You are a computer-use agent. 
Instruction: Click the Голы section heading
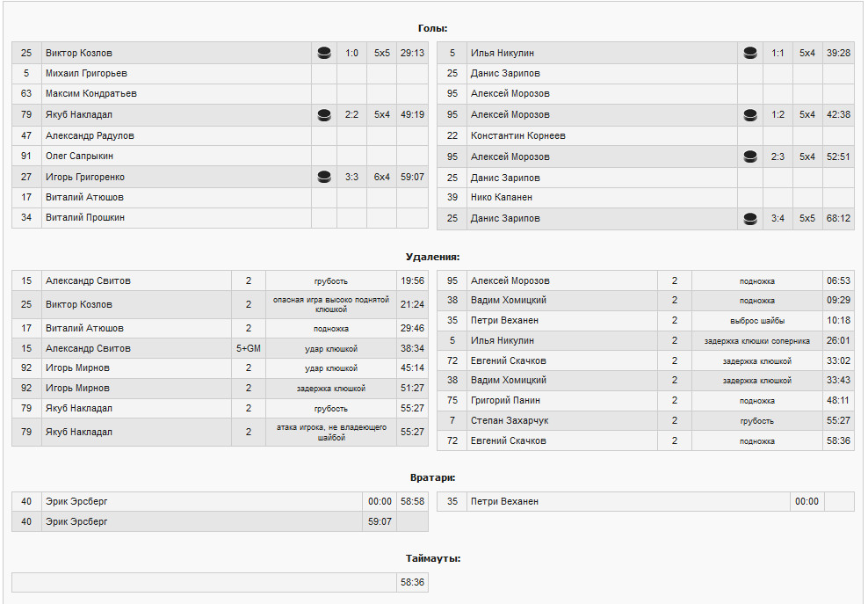(433, 28)
